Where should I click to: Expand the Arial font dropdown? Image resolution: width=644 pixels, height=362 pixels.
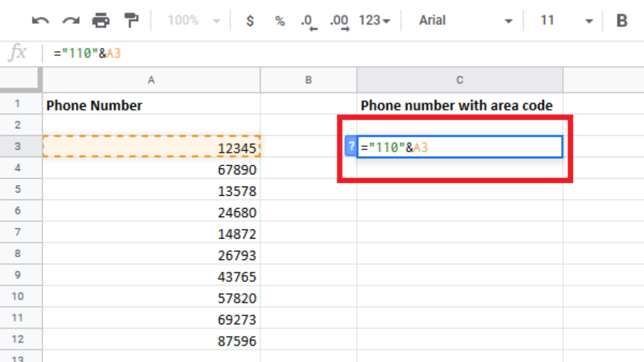pyautogui.click(x=465, y=21)
